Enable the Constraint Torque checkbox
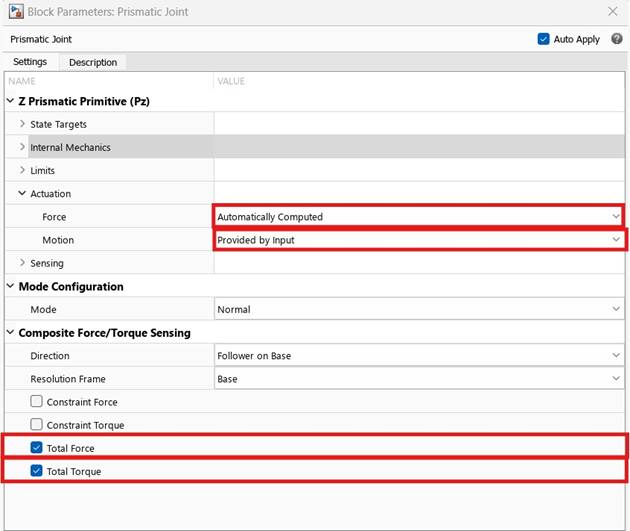The width and height of the screenshot is (630, 531). tap(37, 425)
